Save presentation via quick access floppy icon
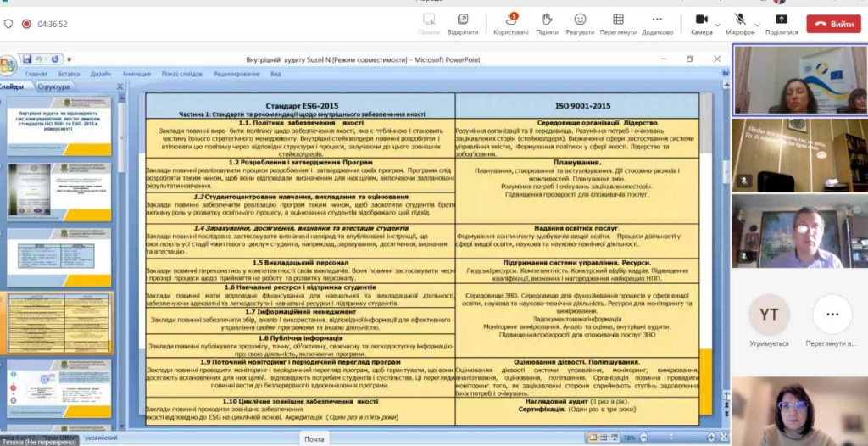This screenshot has width=868, height=446. 26,59
